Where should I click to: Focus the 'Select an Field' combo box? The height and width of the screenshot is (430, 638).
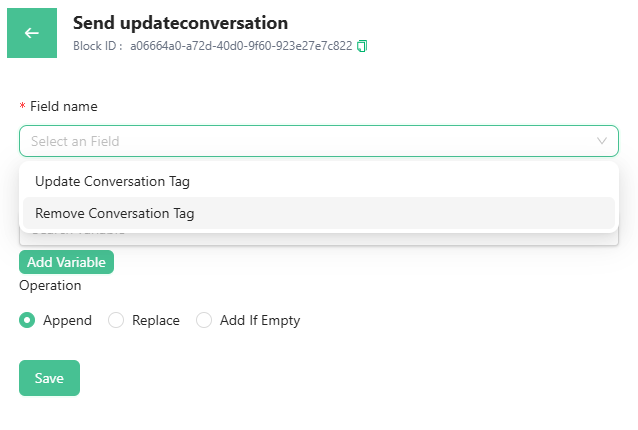point(300,141)
